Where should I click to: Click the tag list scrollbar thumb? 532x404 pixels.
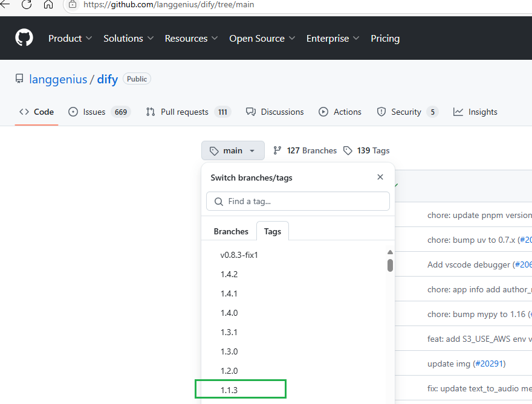point(390,265)
